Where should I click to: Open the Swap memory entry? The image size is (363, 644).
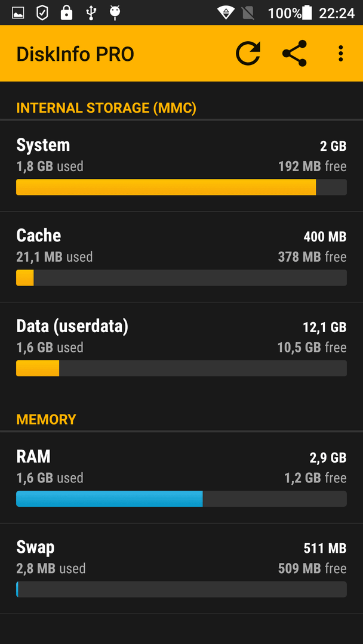point(181,568)
